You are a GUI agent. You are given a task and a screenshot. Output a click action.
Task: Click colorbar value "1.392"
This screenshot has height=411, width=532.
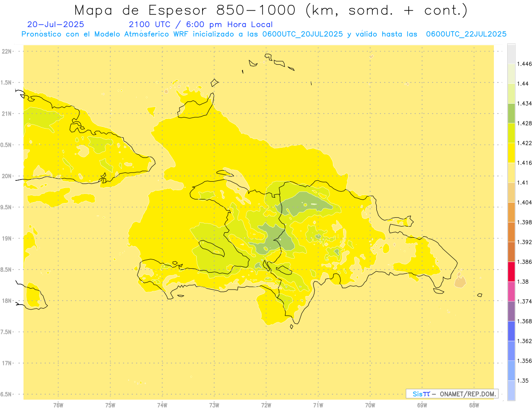click(x=524, y=242)
